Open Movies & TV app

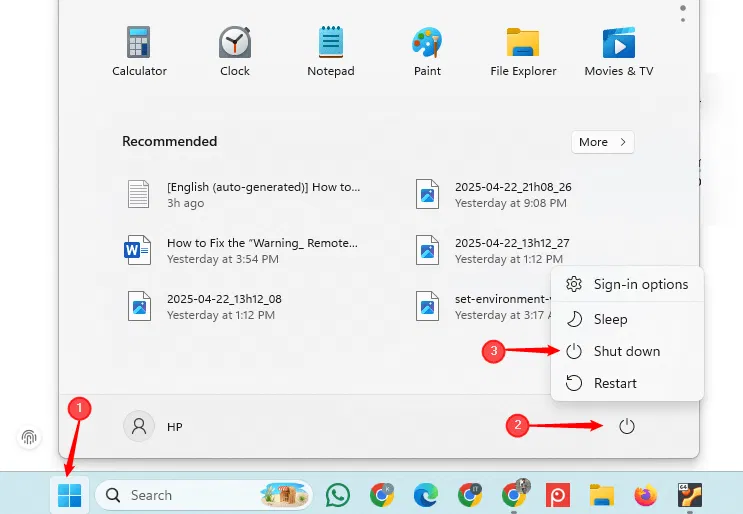(619, 51)
